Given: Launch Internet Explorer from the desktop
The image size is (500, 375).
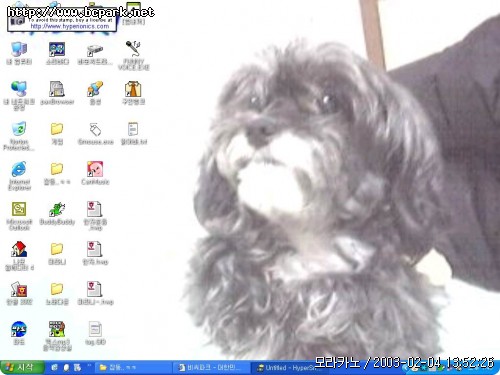Looking at the screenshot, I should [19, 176].
